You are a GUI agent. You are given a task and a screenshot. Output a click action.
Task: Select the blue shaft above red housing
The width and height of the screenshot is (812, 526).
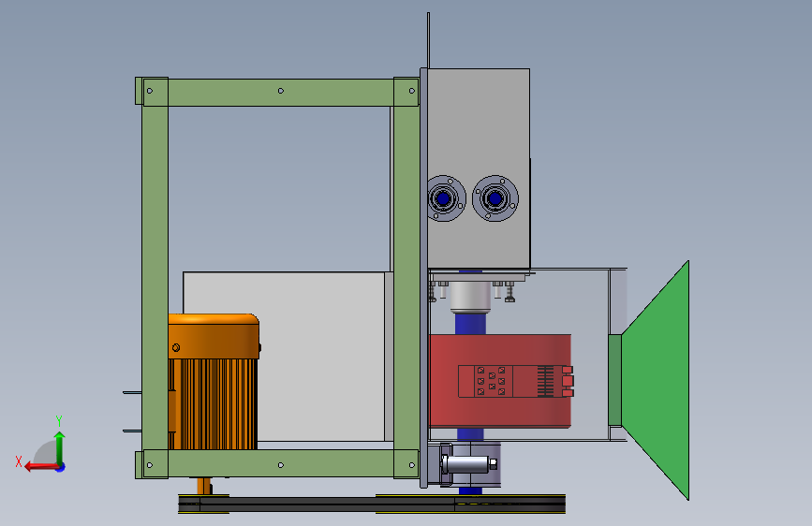point(470,324)
